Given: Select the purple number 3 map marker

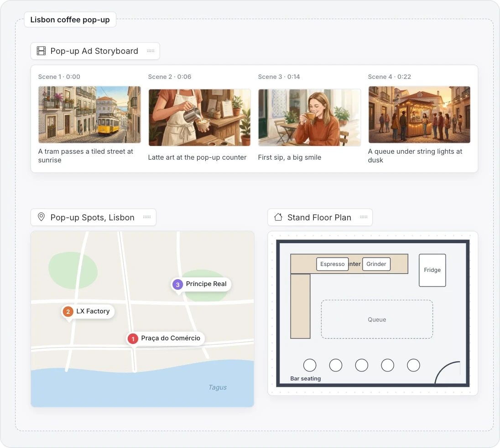Looking at the screenshot, I should (x=177, y=284).
